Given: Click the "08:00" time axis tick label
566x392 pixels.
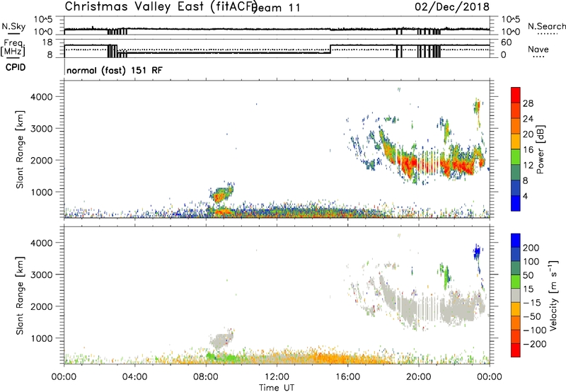Looking at the screenshot, I should (x=206, y=377).
